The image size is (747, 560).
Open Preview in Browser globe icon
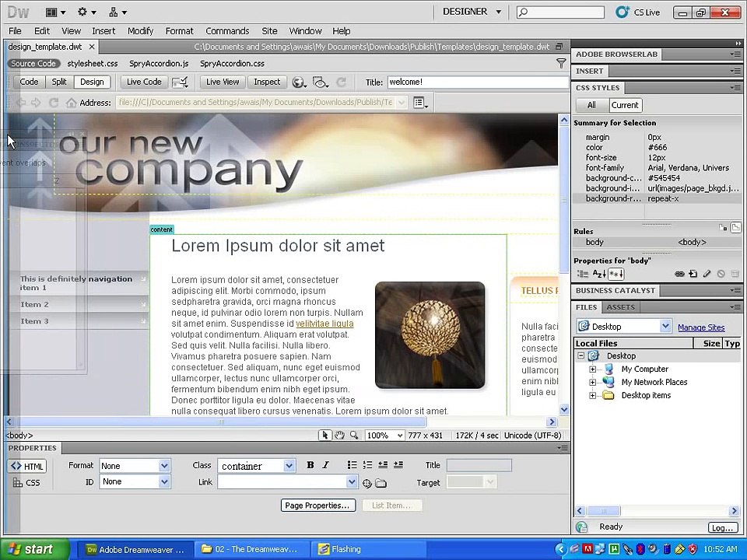[x=299, y=82]
